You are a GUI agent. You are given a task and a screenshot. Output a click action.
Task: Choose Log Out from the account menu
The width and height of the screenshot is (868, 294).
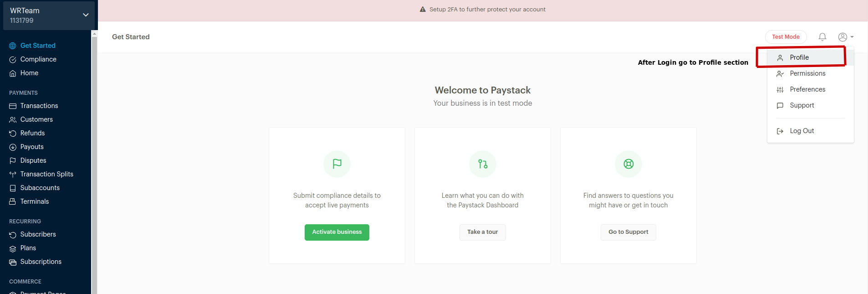[811, 131]
